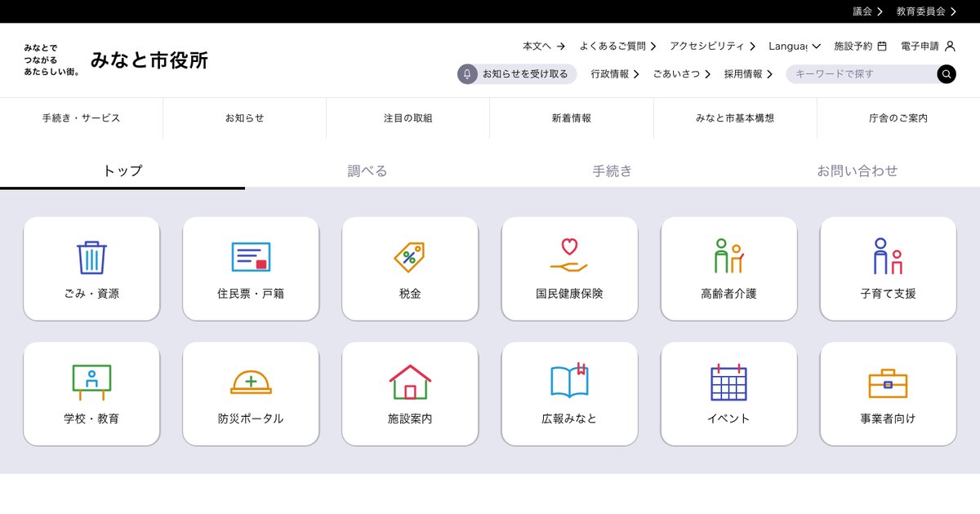980x514 pixels.
Task: Open the 議会 link in top bar
Action: pyautogui.click(x=868, y=11)
